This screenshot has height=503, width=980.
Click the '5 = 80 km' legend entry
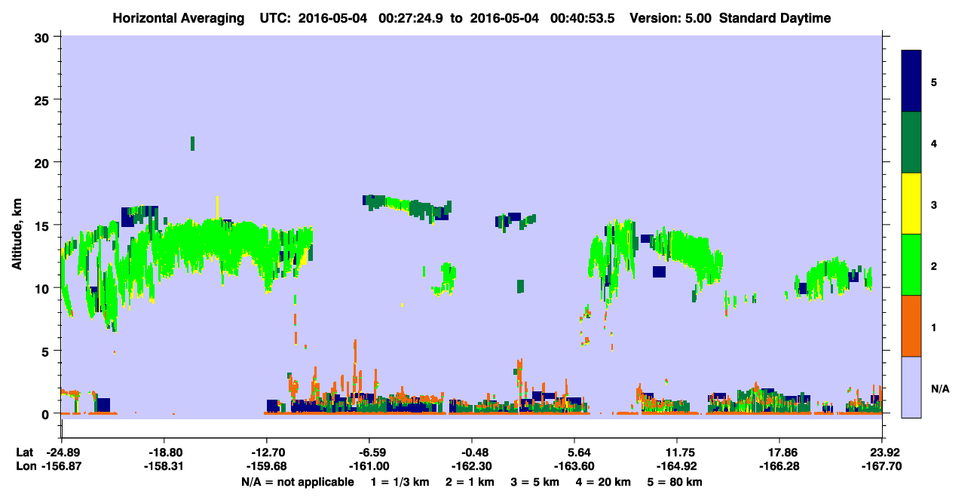(x=675, y=482)
